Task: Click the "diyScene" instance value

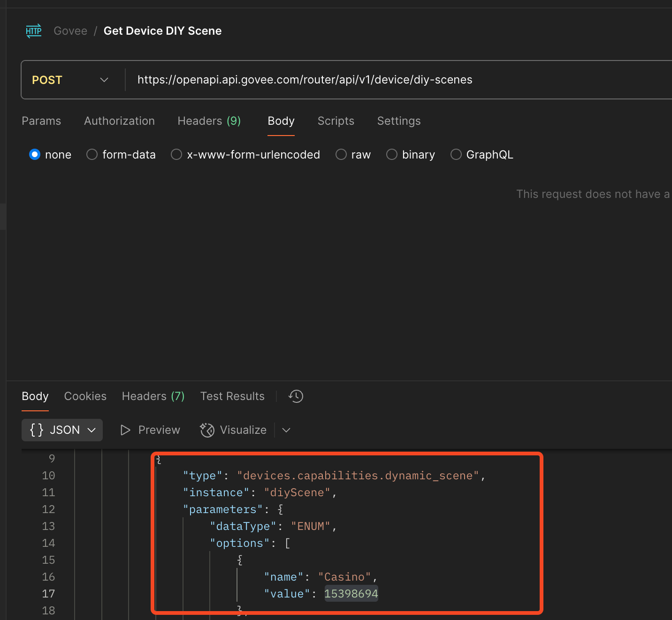Action: point(297,492)
